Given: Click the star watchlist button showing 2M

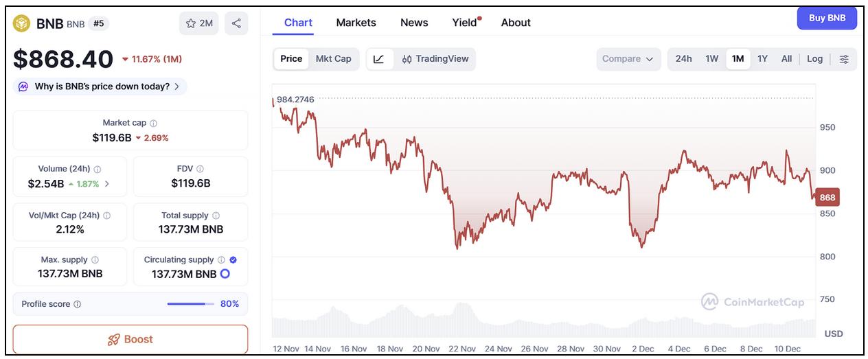Looking at the screenshot, I should pos(199,23).
